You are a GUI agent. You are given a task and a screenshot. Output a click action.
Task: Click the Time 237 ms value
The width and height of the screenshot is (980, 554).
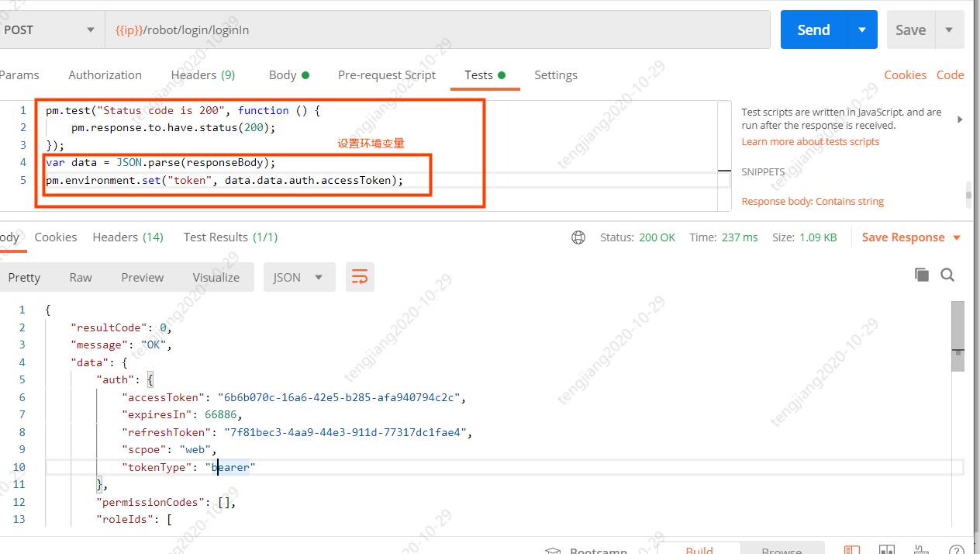pos(740,237)
